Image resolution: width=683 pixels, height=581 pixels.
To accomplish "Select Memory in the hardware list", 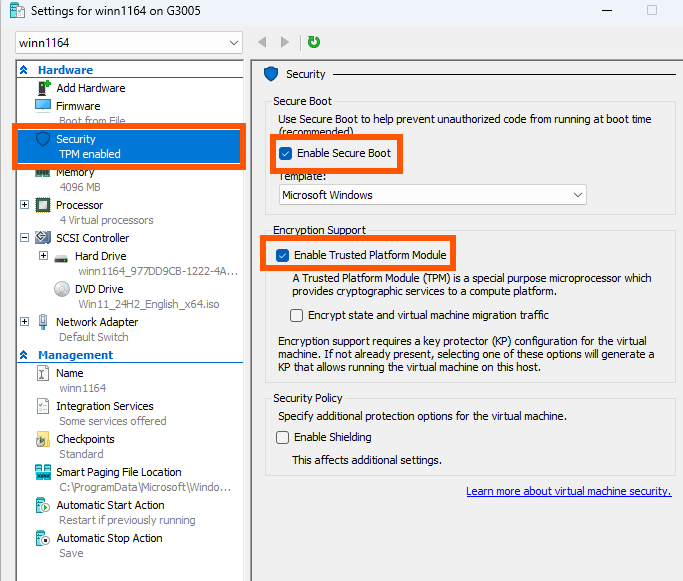I will (x=75, y=173).
